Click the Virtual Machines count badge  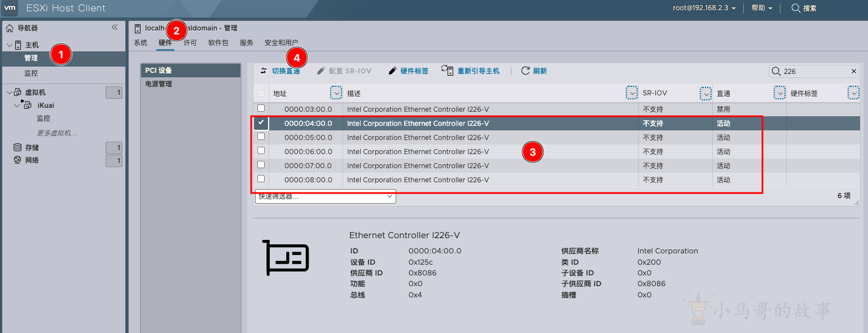(114, 93)
